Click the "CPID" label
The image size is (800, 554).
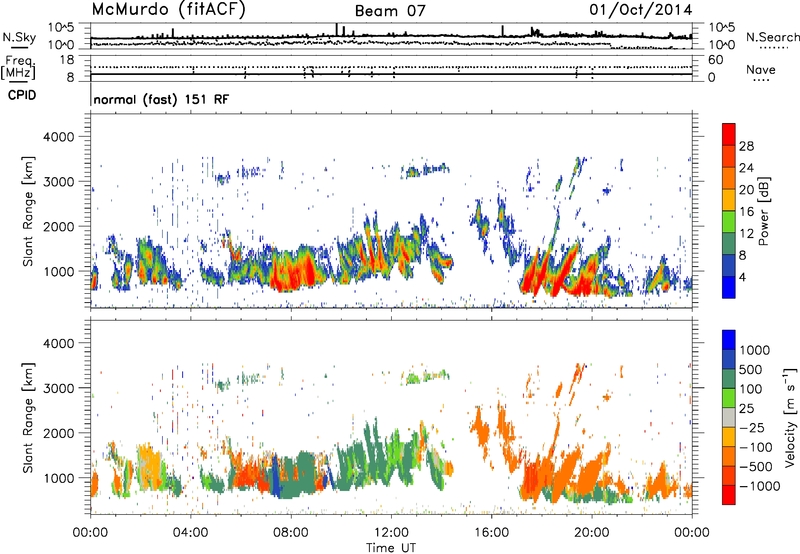[x=22, y=95]
